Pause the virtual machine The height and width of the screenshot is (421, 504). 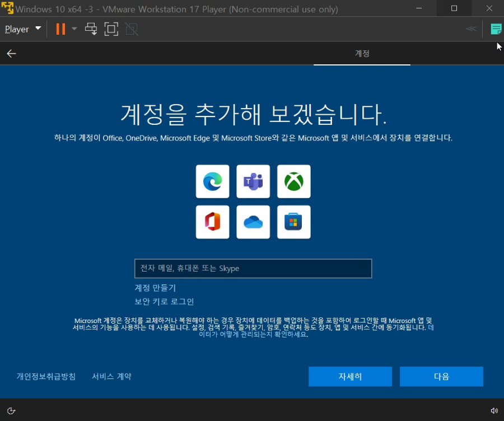coord(60,29)
